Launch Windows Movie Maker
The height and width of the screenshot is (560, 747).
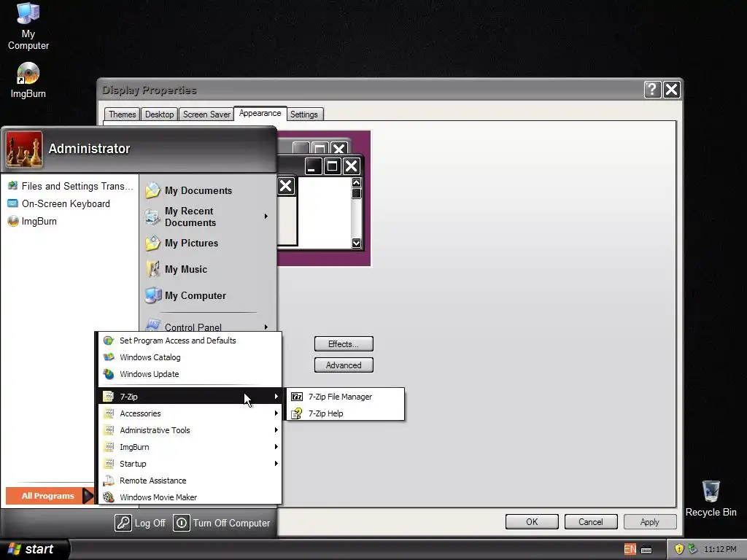[x=190, y=497]
